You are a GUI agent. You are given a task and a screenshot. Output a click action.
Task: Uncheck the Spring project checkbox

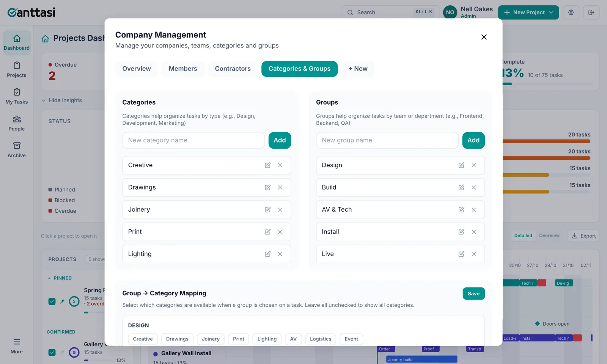[52, 301]
